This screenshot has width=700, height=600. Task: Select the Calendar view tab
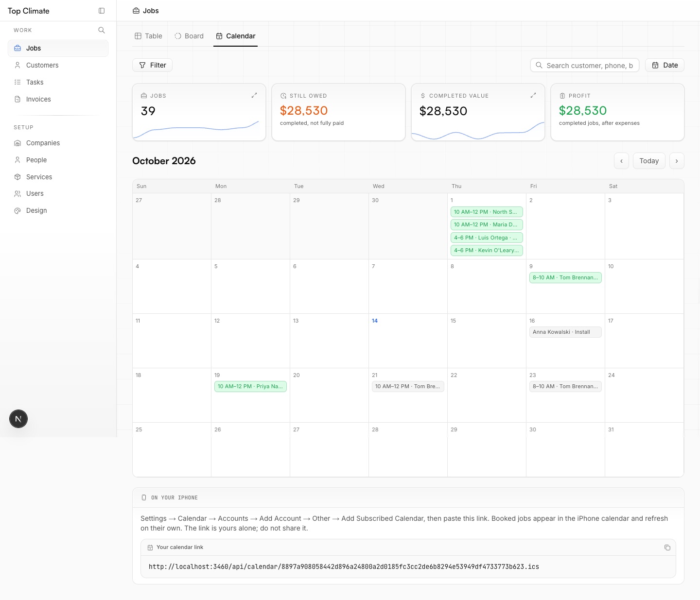click(236, 36)
